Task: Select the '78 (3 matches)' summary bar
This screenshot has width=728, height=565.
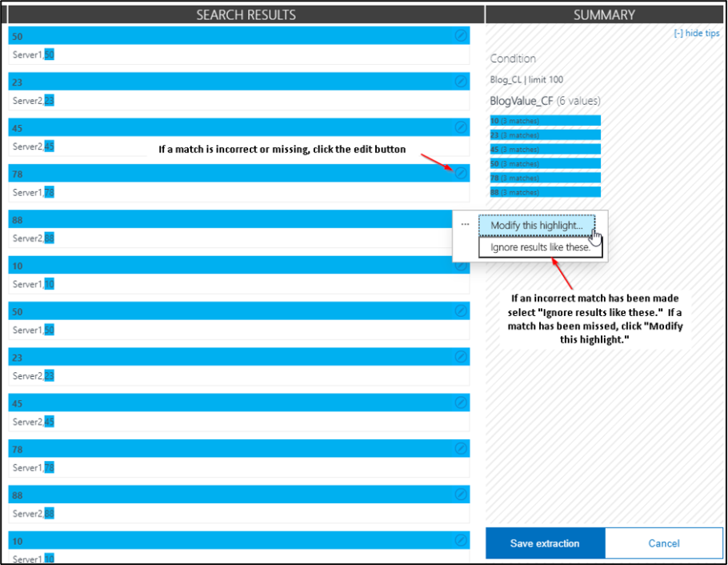Action: (x=544, y=178)
